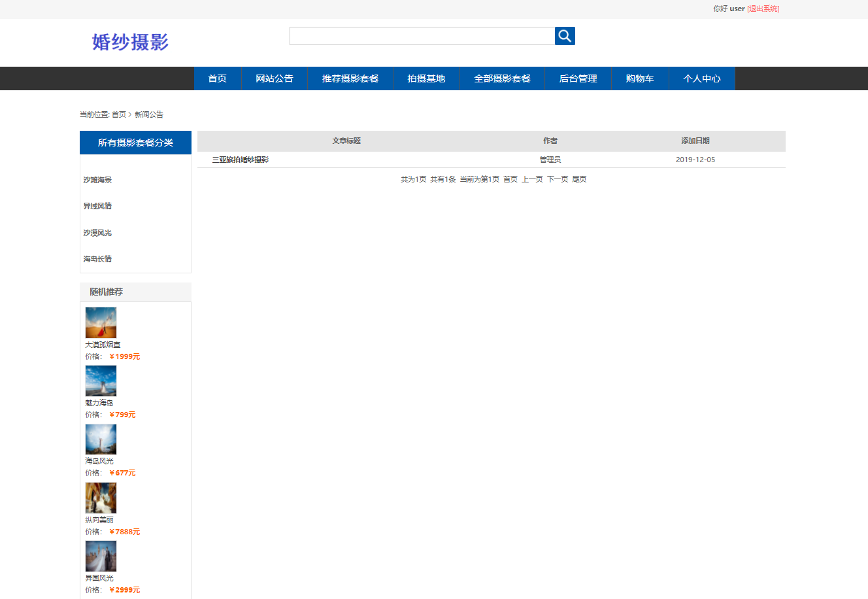This screenshot has height=599, width=868.
Task: Open the 纵向美丽 package thumbnail
Action: [101, 498]
